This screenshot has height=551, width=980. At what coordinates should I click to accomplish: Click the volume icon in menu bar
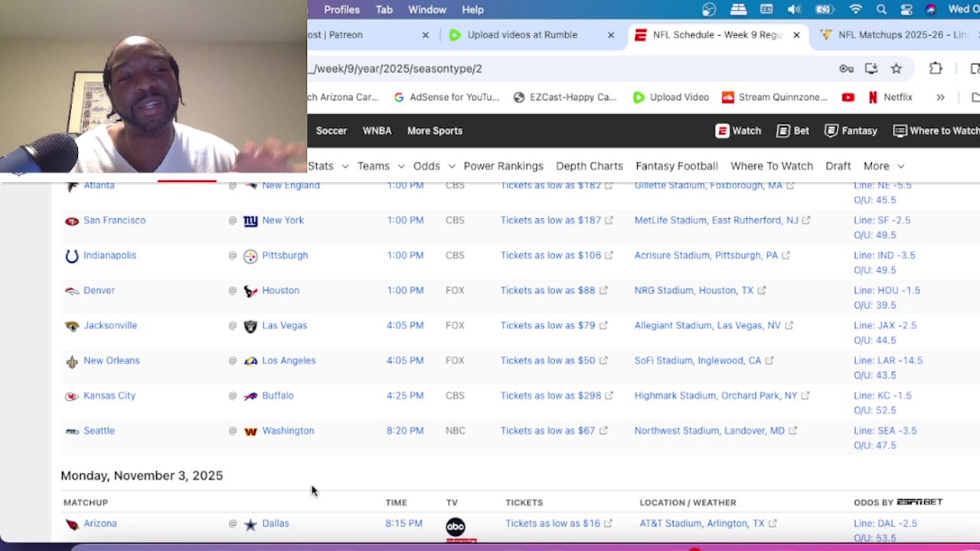(795, 9)
